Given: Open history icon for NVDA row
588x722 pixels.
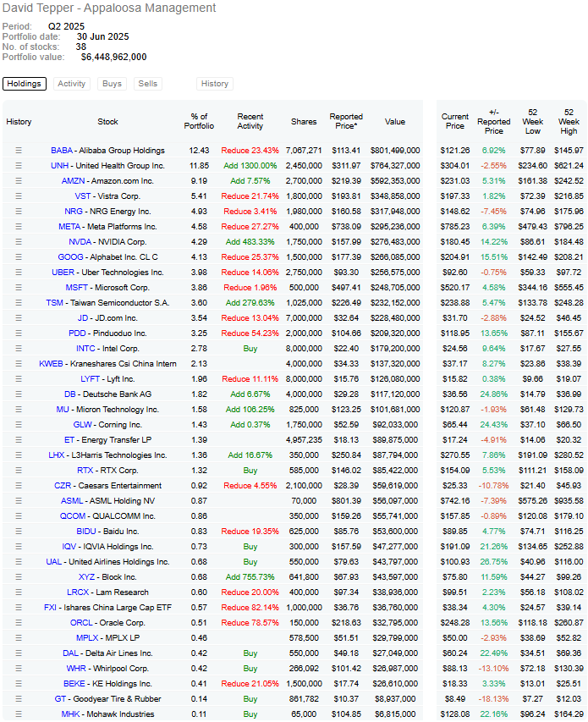Looking at the screenshot, I should 19,242.
